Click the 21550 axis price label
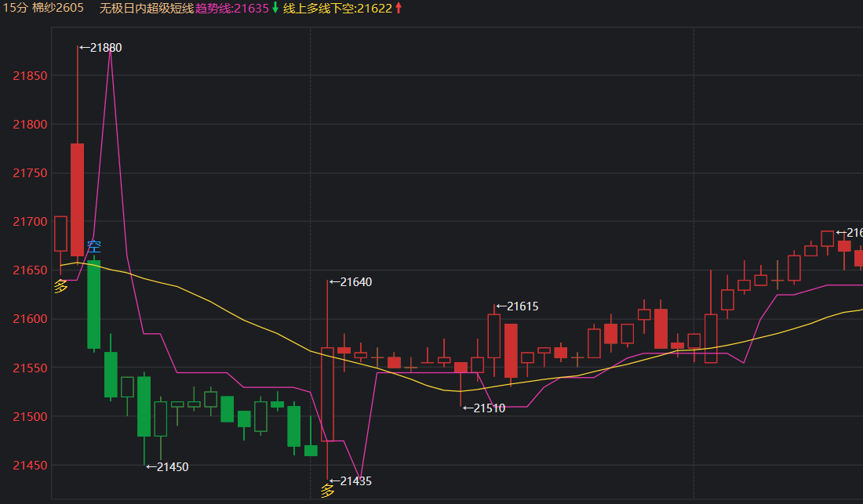 click(31, 368)
